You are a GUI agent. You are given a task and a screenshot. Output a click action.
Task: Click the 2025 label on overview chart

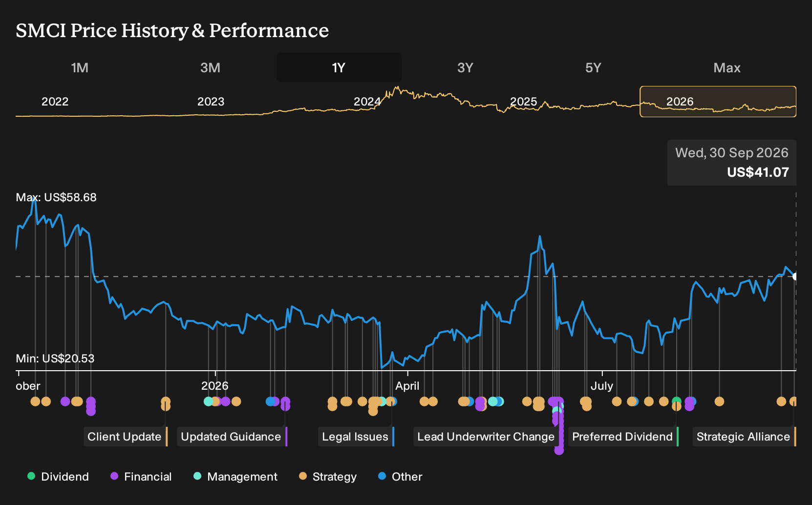pyautogui.click(x=523, y=102)
